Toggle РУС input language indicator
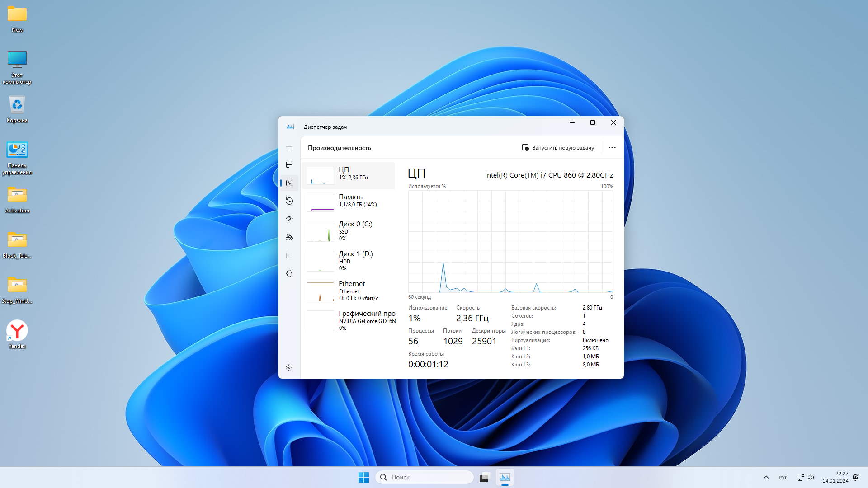 tap(783, 478)
